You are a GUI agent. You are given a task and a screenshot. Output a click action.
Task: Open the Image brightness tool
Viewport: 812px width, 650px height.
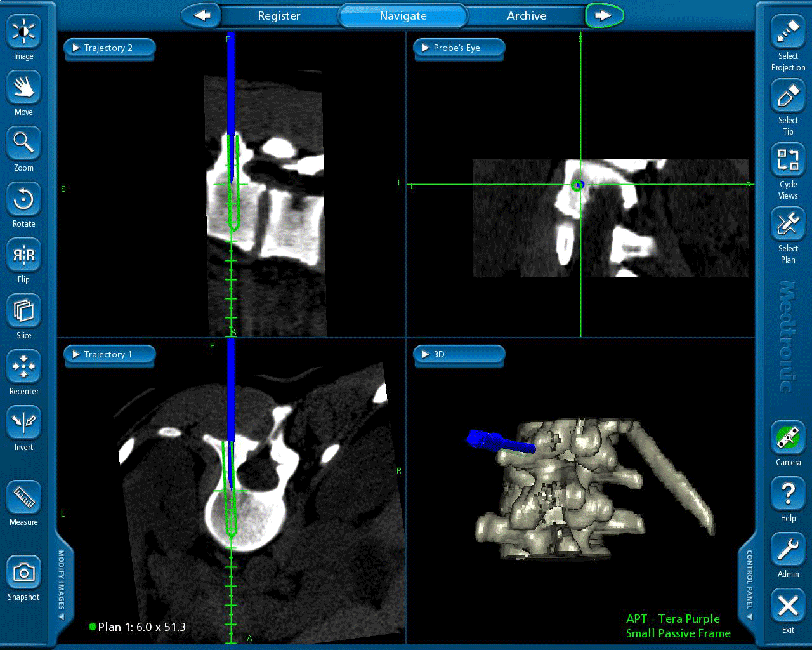[x=23, y=32]
